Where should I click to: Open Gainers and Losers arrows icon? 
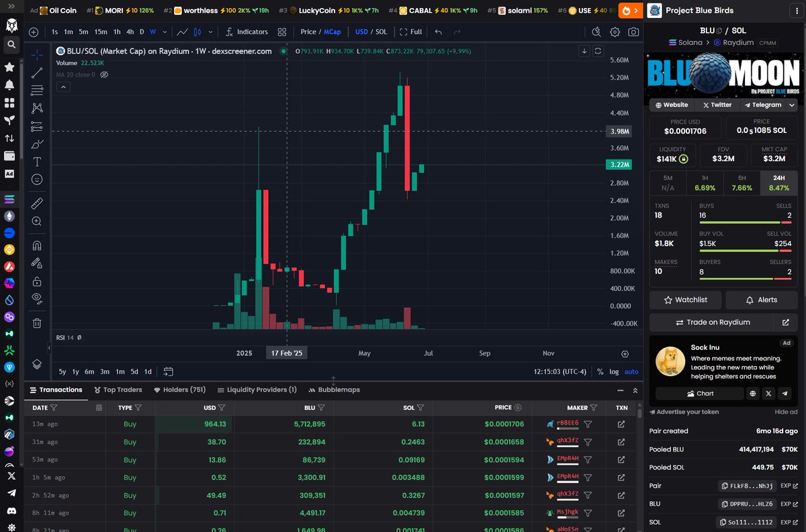tap(9, 138)
